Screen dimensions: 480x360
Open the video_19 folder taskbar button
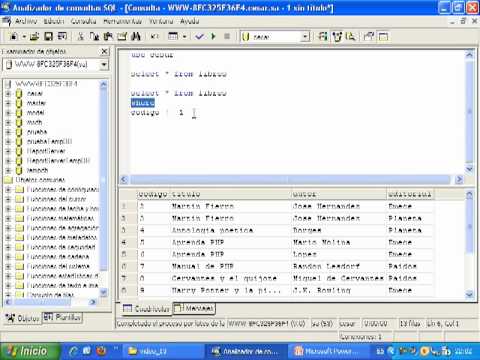(163, 351)
